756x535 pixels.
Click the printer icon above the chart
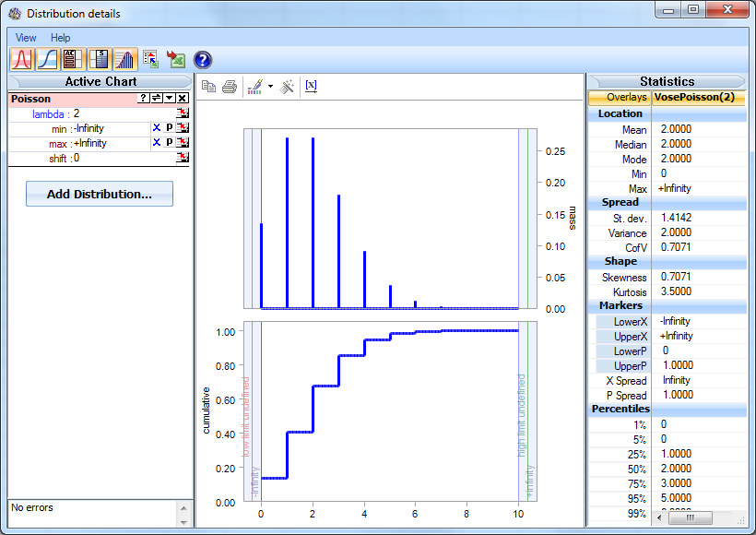click(230, 87)
